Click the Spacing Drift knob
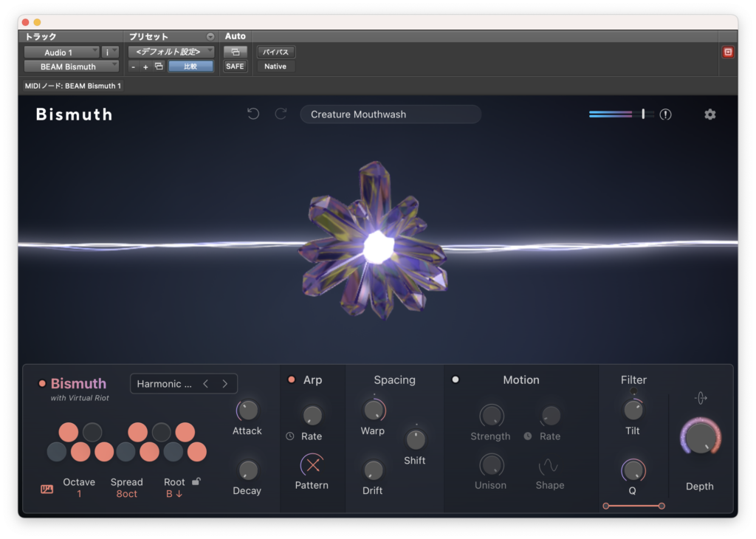The image size is (756, 539). (373, 470)
